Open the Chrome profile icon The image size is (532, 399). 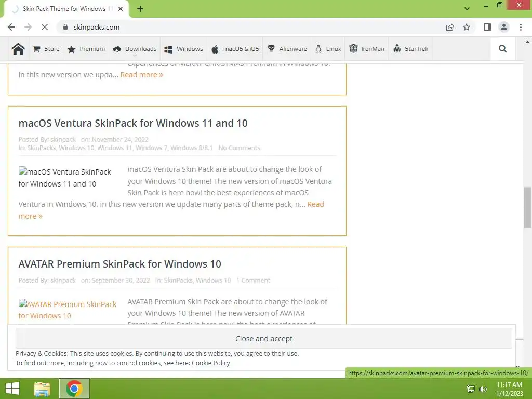504,27
